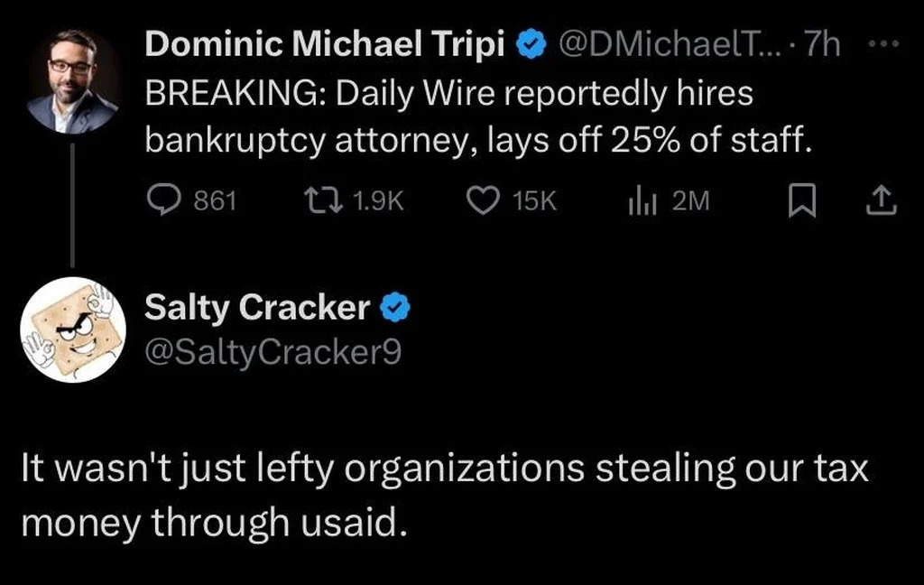Click the verified badge next to Salty Cracker
This screenshot has height=585, width=924.
[395, 309]
